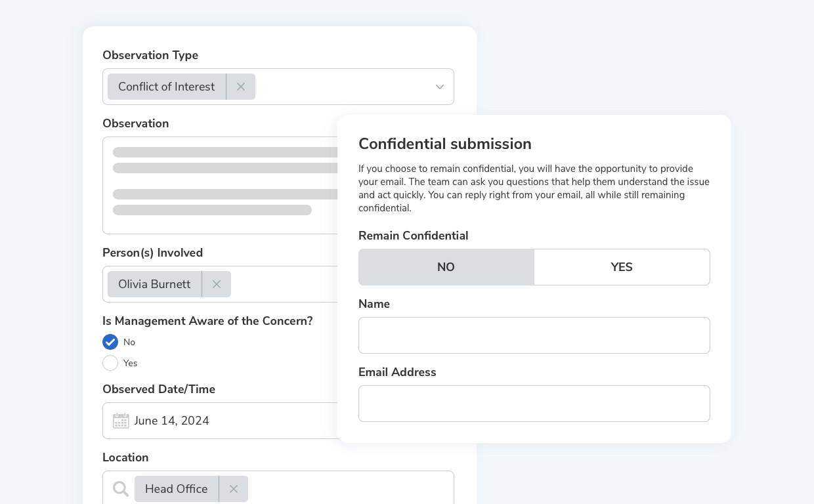This screenshot has height=504, width=814.
Task: Click the Observation section heading
Action: coord(135,123)
